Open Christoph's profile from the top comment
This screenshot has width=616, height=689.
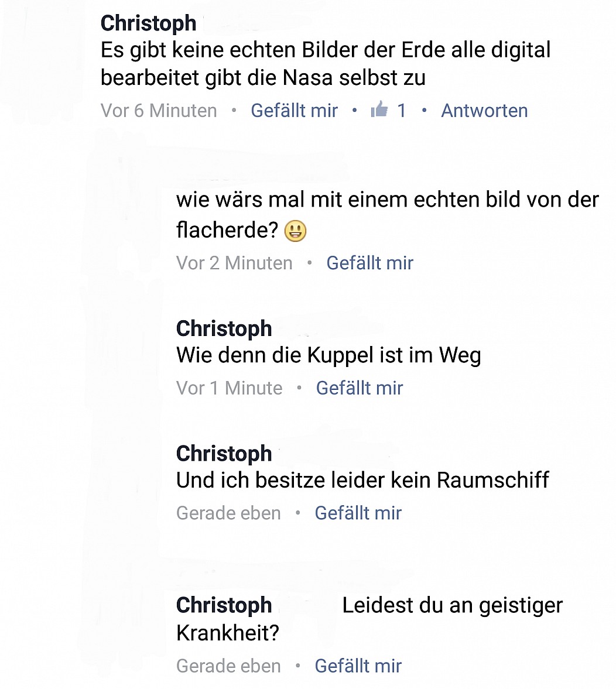tap(148, 23)
